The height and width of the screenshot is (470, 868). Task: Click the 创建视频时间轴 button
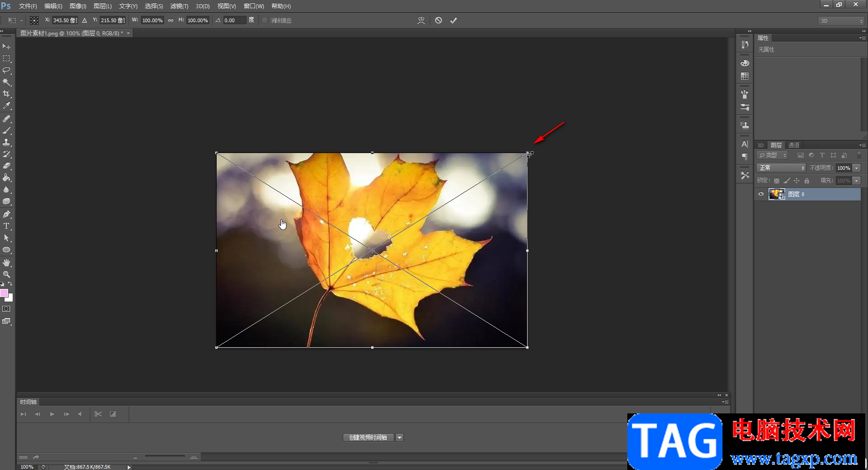(368, 437)
